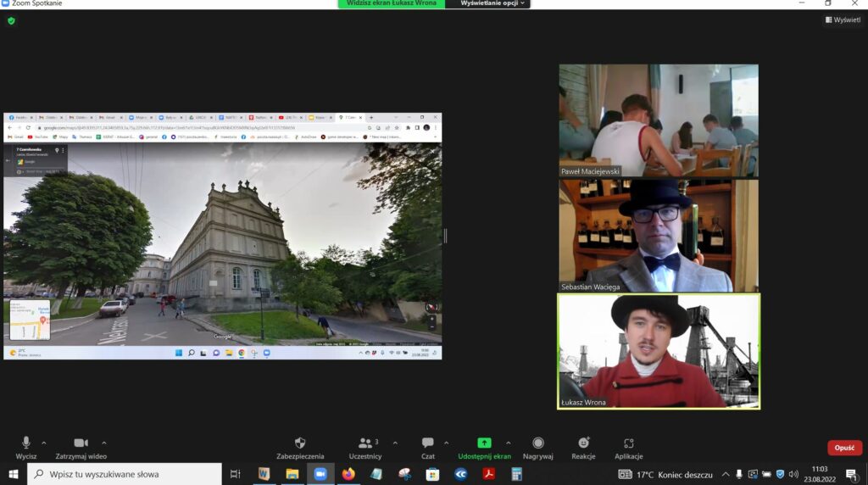Expand share options arrow beside Udostępnij ekran
This screenshot has height=485, width=868.
point(509,443)
